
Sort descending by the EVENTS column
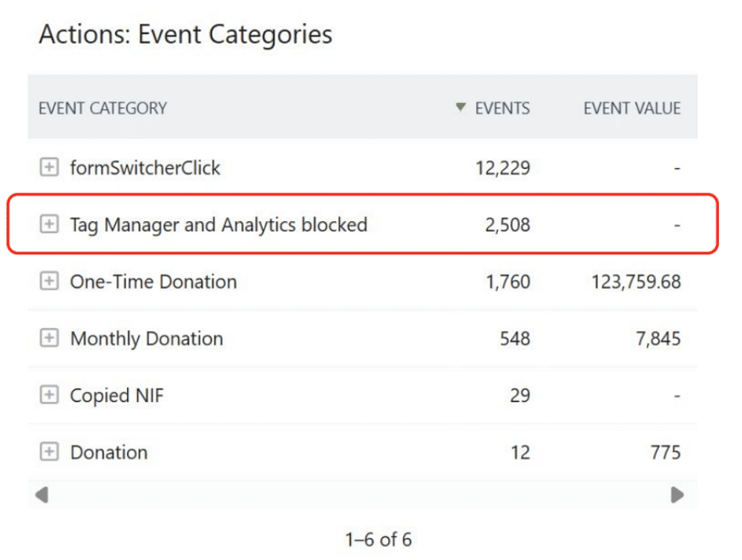point(502,108)
